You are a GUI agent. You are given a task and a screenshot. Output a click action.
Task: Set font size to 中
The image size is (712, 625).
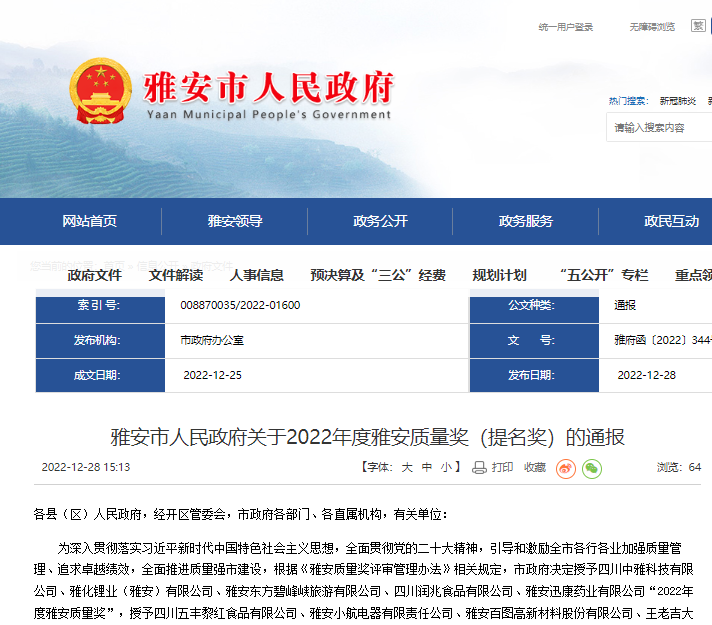[427, 467]
